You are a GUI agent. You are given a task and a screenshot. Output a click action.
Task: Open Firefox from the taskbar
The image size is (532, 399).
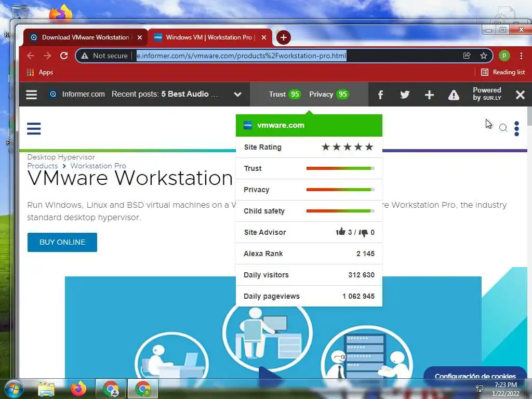pos(78,389)
